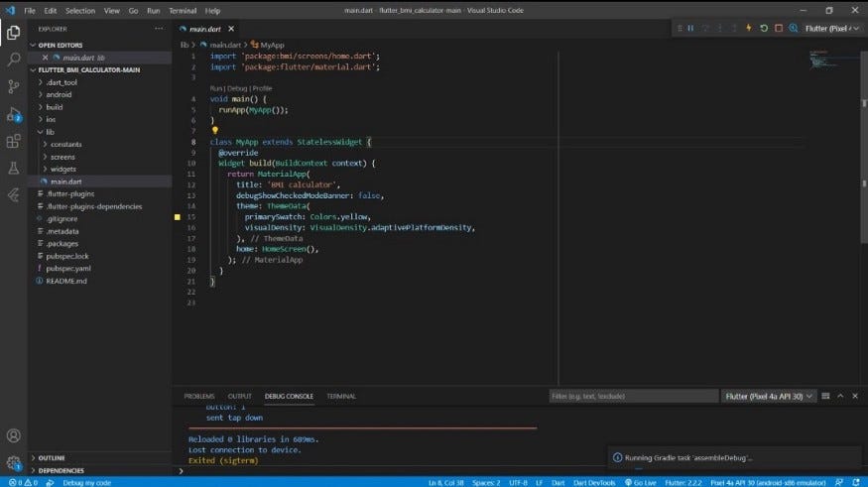This screenshot has width=868, height=487.
Task: Open the Flutter (Pixel 4a API 30) console dropdown
Action: coord(769,396)
